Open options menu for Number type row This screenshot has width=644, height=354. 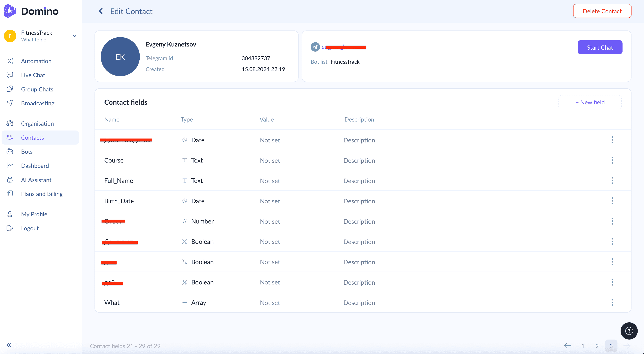tap(612, 221)
